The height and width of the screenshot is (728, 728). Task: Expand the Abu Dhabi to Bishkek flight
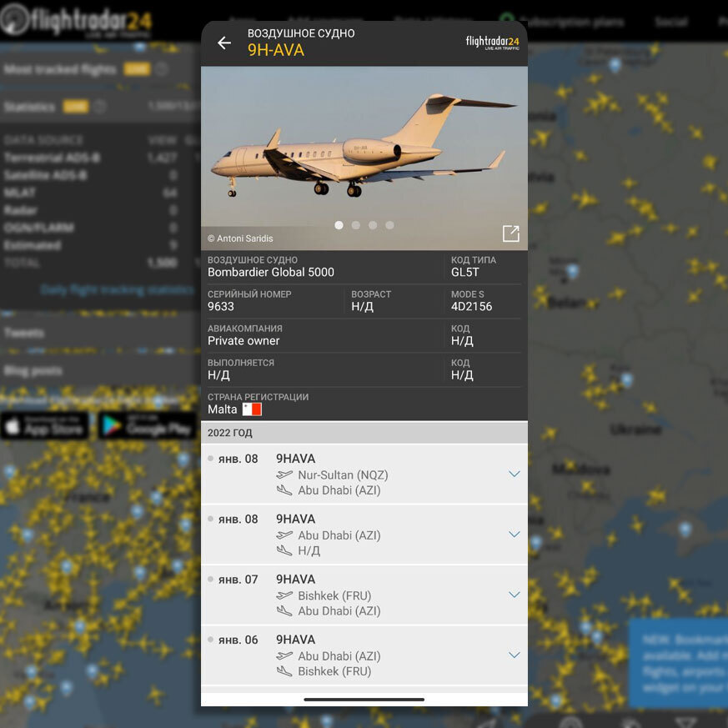click(514, 655)
